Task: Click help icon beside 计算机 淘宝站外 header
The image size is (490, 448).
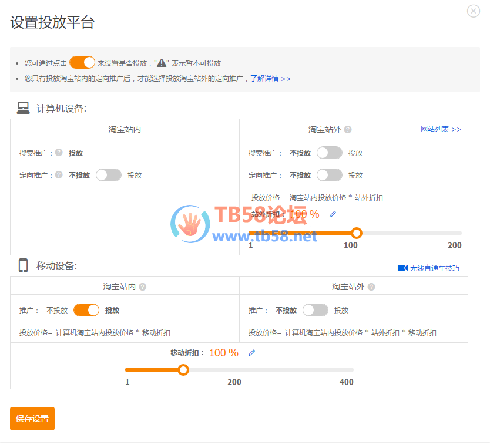Action: 348,130
